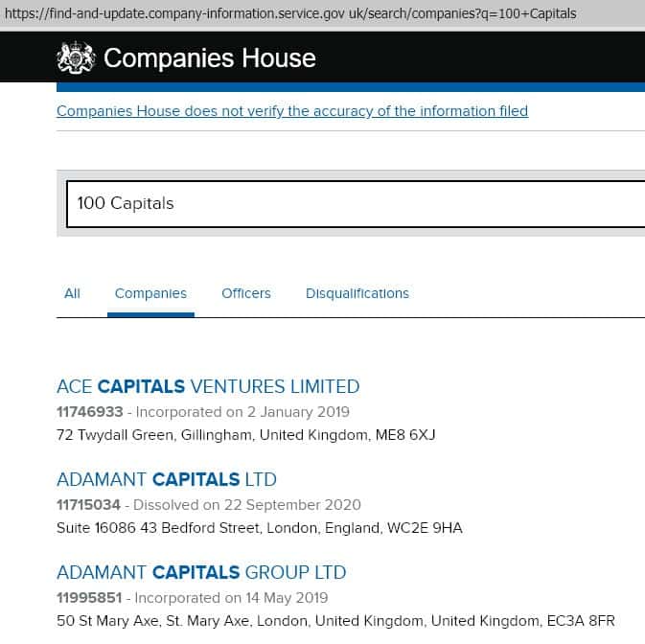Click the royal crest logo icon
Image resolution: width=645 pixels, height=644 pixels.
click(x=77, y=57)
